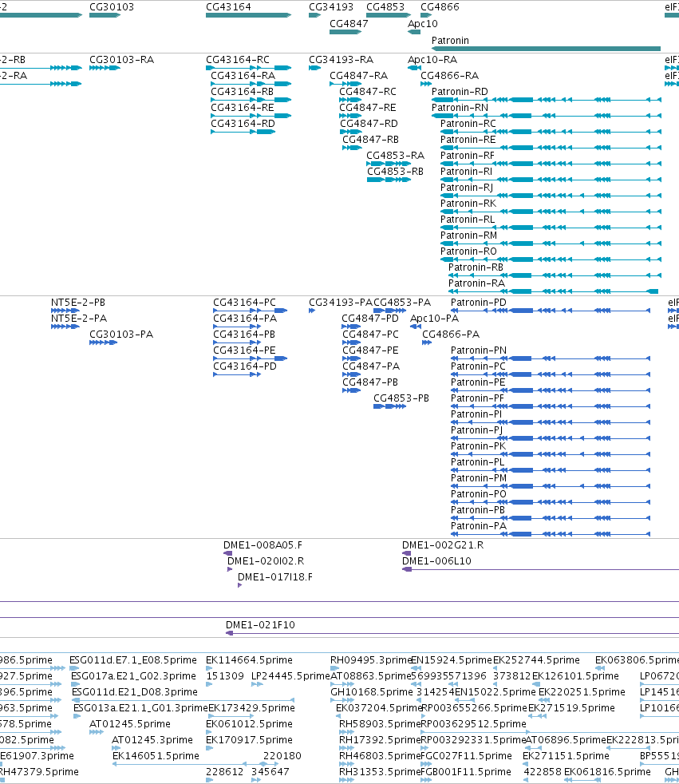Click the CG43164 gene label

228,7
